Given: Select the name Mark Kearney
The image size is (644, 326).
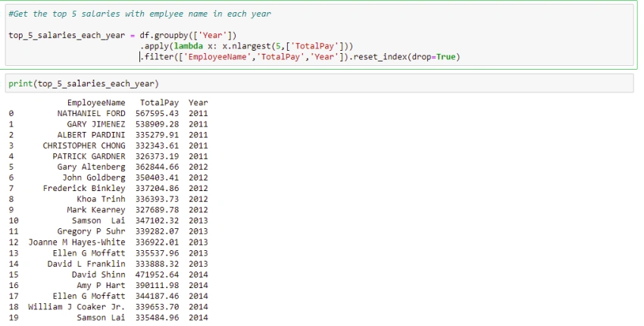Looking at the screenshot, I should (x=96, y=210).
